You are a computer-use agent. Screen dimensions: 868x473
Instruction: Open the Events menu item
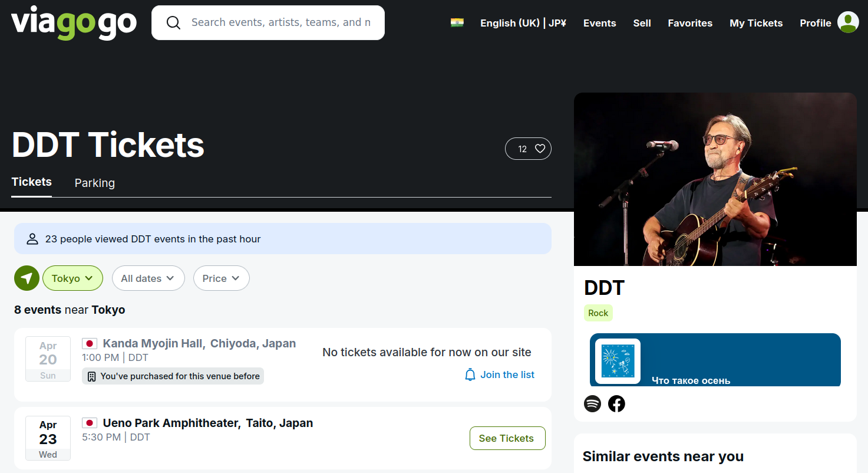[600, 23]
